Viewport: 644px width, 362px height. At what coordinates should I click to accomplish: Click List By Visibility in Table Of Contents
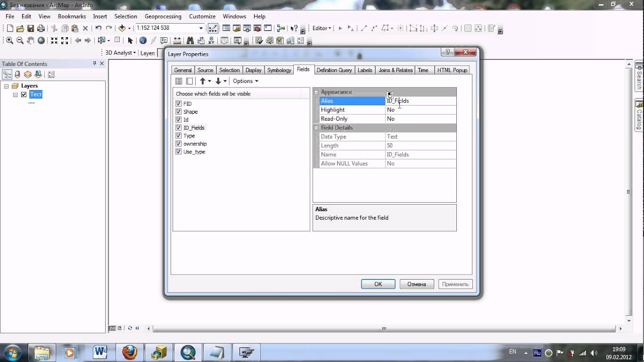point(28,74)
